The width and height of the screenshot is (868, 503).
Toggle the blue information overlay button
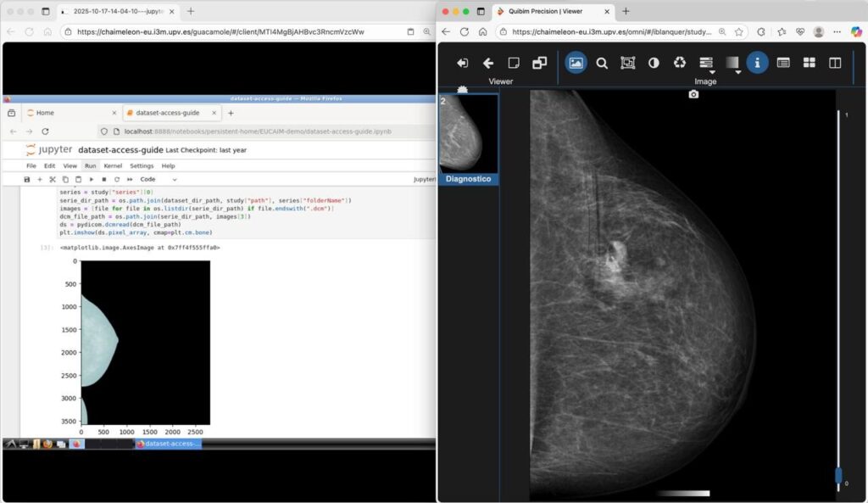point(757,63)
